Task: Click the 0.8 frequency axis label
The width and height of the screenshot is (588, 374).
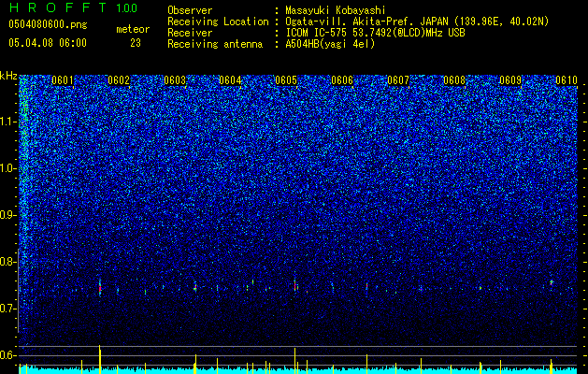Action: click(8, 262)
